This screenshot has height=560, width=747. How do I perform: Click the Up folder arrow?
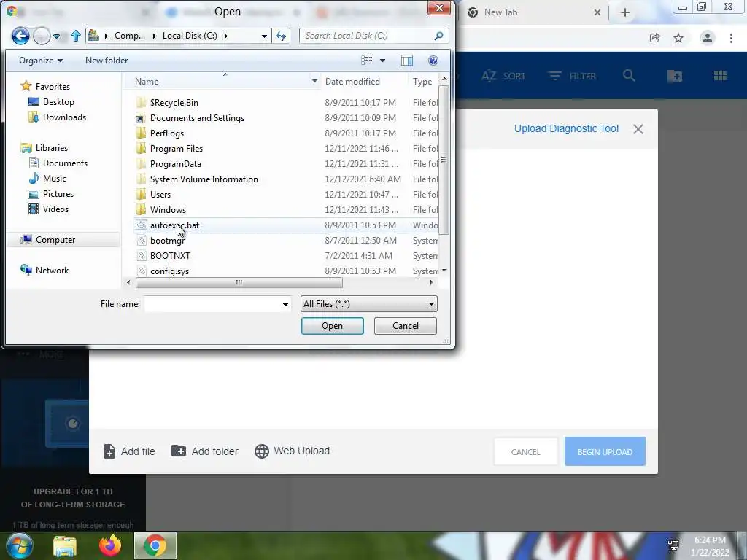point(75,36)
